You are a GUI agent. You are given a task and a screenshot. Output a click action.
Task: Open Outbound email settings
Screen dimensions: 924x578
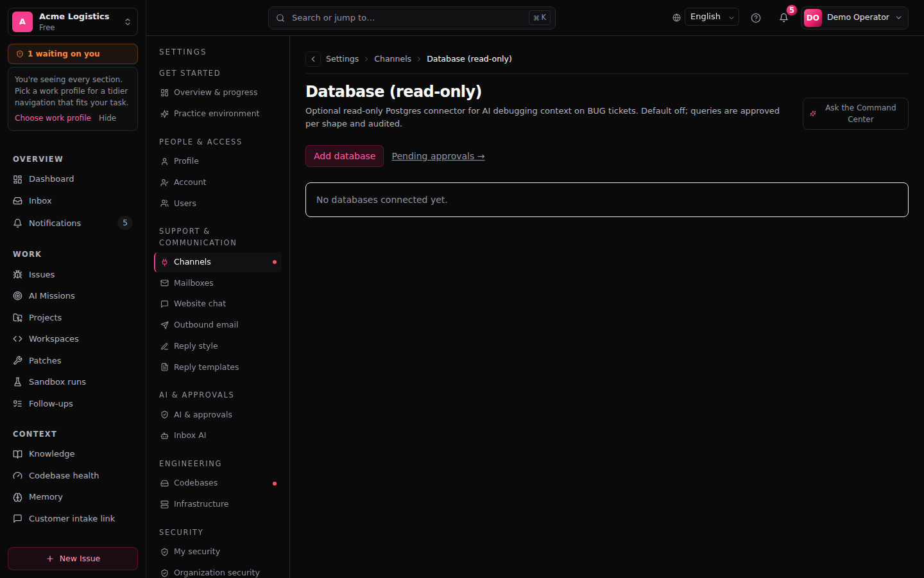pyautogui.click(x=218, y=325)
